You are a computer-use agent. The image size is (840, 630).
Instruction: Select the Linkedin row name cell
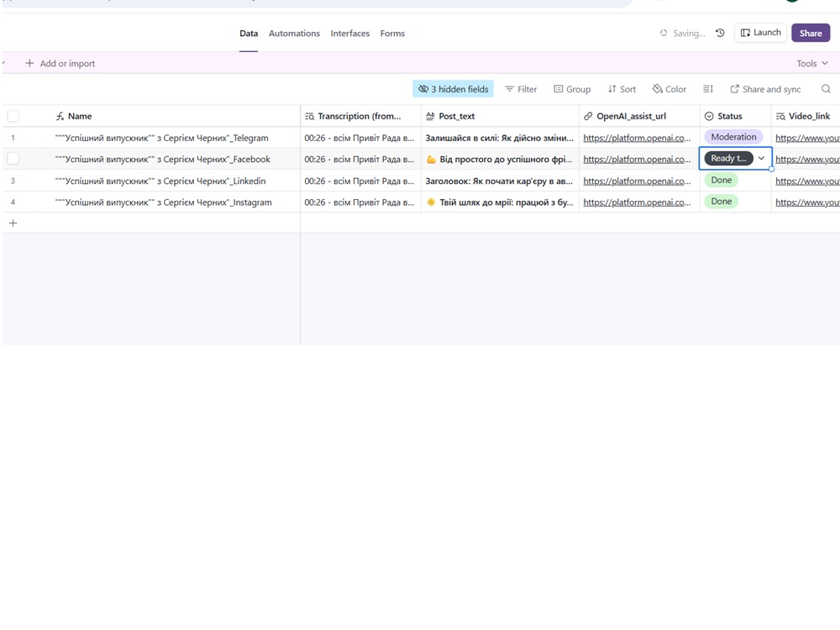coord(161,181)
